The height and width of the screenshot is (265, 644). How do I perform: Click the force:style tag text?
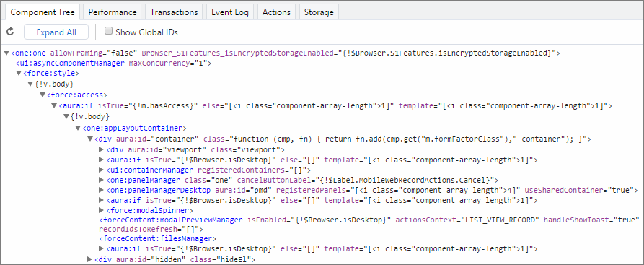(51, 74)
